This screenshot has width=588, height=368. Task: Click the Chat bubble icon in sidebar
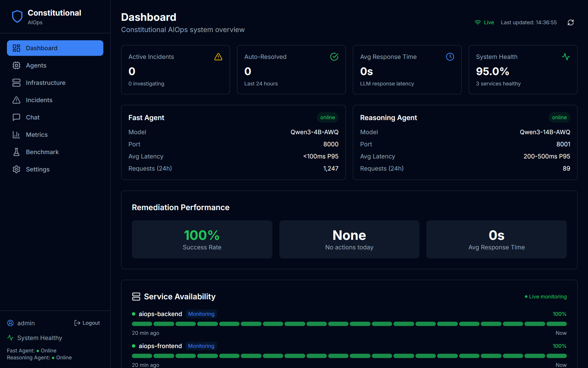(x=16, y=117)
